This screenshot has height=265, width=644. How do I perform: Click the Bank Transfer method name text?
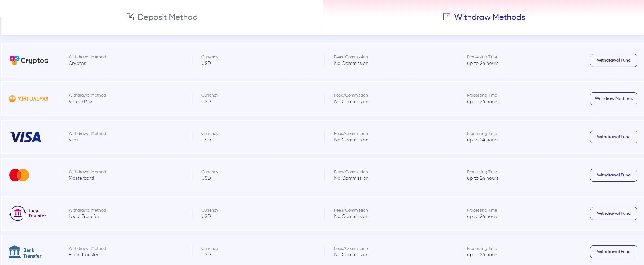pyautogui.click(x=83, y=255)
